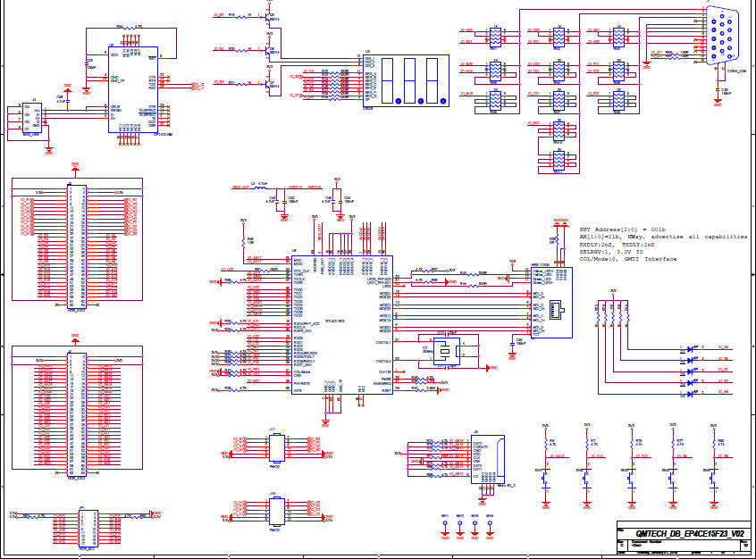Click the HR911130A RJ45 jack symbol
The width and height of the screenshot is (756, 559).
(551, 303)
